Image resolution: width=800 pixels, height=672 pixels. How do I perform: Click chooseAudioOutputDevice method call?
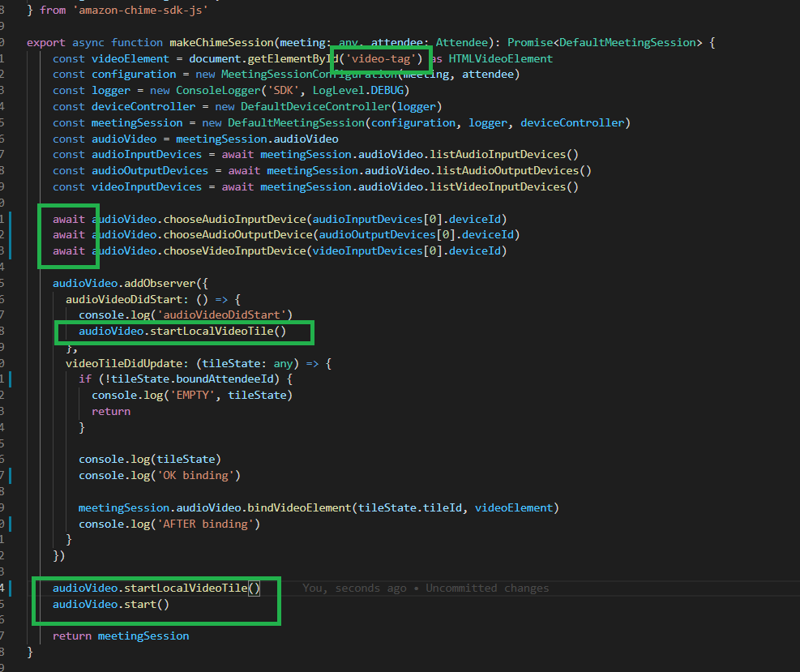pos(237,235)
